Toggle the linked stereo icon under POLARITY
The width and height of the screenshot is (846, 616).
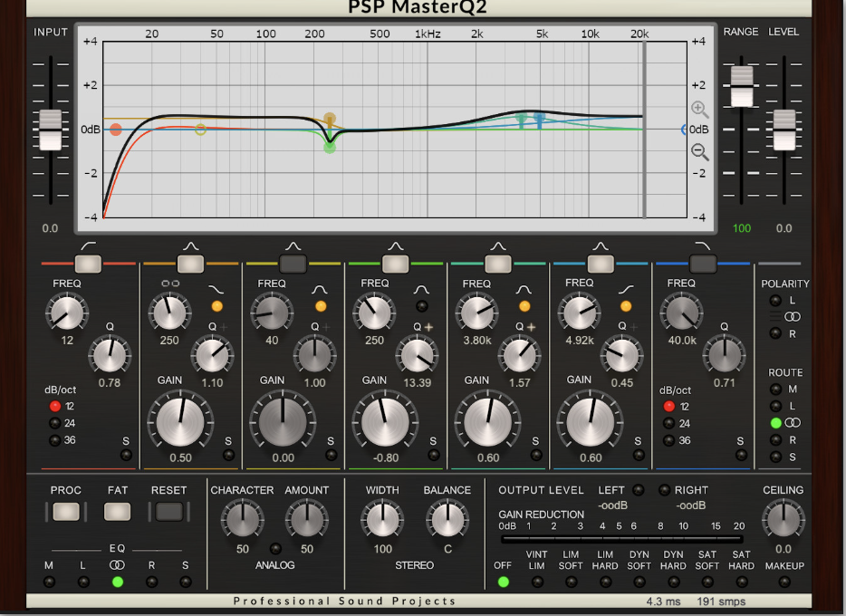click(792, 317)
